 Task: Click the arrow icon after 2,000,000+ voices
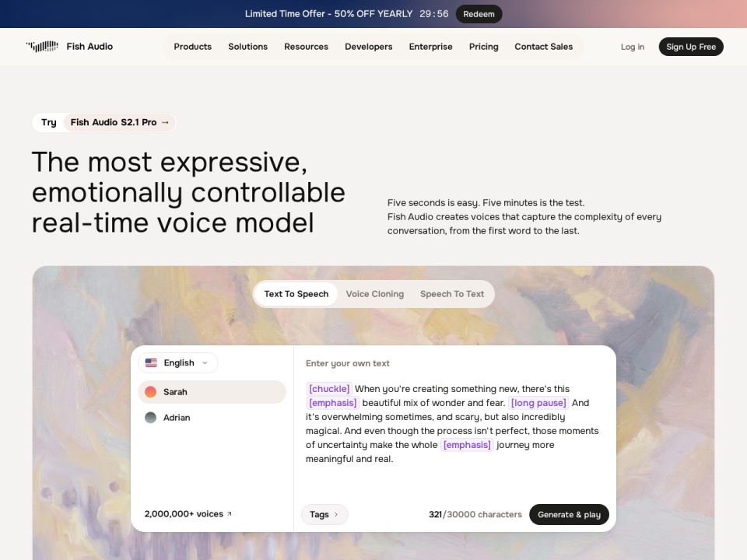coord(229,514)
